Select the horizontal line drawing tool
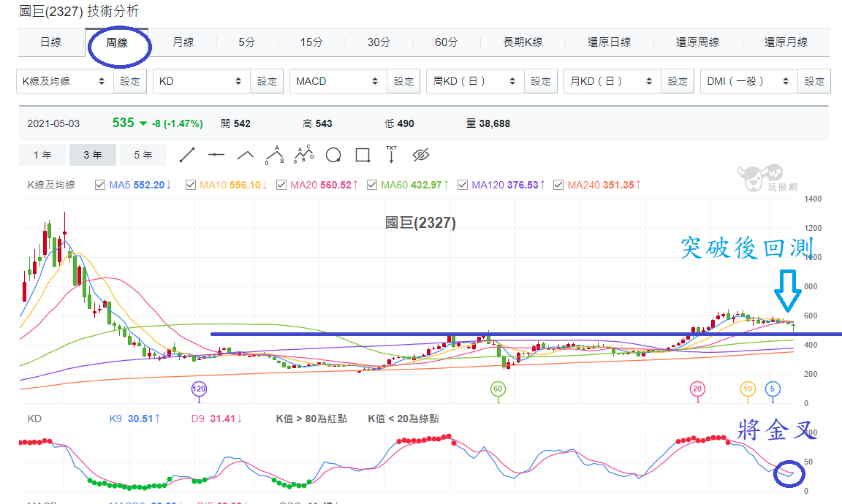The width and height of the screenshot is (842, 504). pos(216,155)
